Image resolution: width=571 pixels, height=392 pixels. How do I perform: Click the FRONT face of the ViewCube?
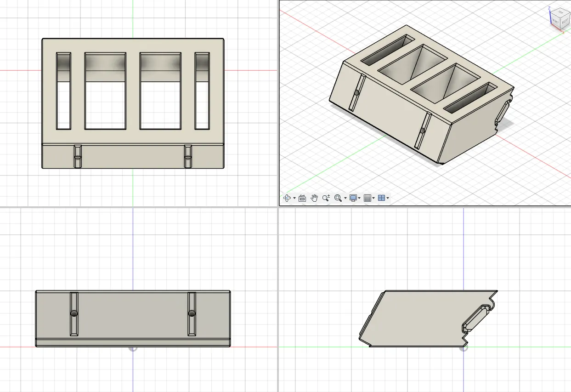coord(555,21)
